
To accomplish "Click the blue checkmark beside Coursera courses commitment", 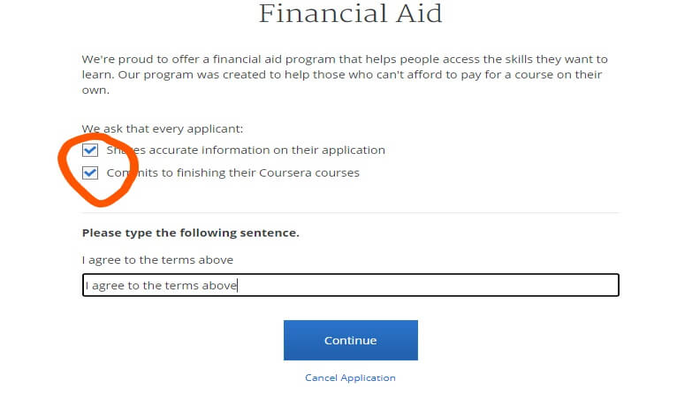I will pos(90,173).
